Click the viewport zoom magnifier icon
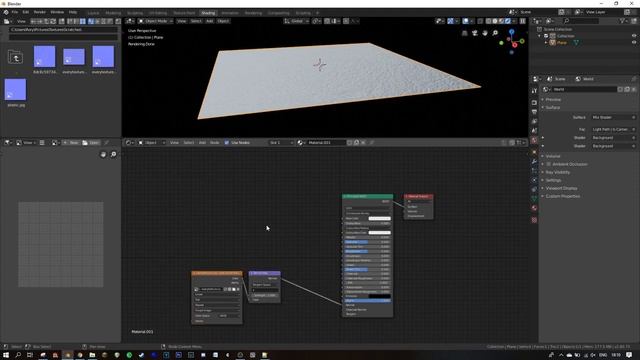 (x=495, y=33)
